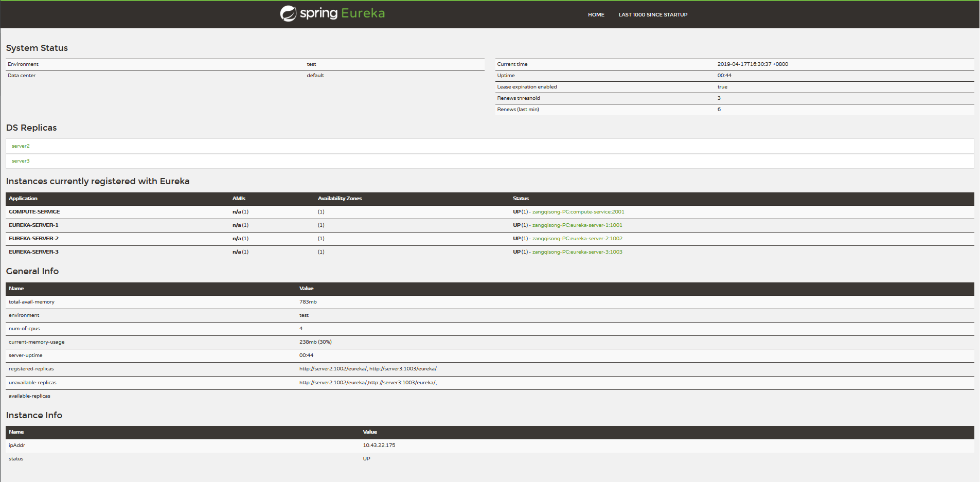Click the ipAddr row name
The image size is (980, 482).
[17, 445]
